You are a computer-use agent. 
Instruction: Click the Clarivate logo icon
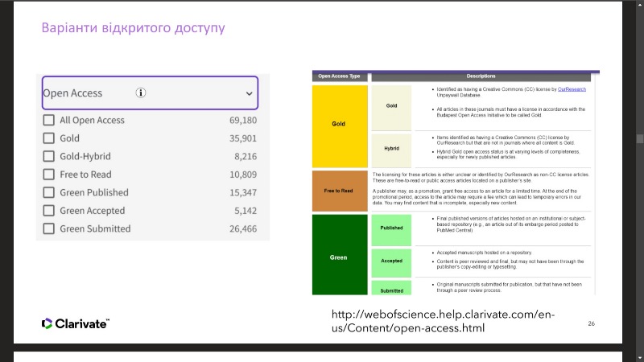(x=47, y=324)
